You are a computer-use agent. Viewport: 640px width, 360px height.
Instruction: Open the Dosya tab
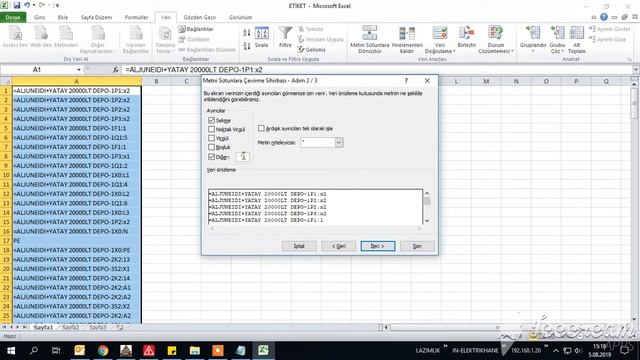click(13, 18)
